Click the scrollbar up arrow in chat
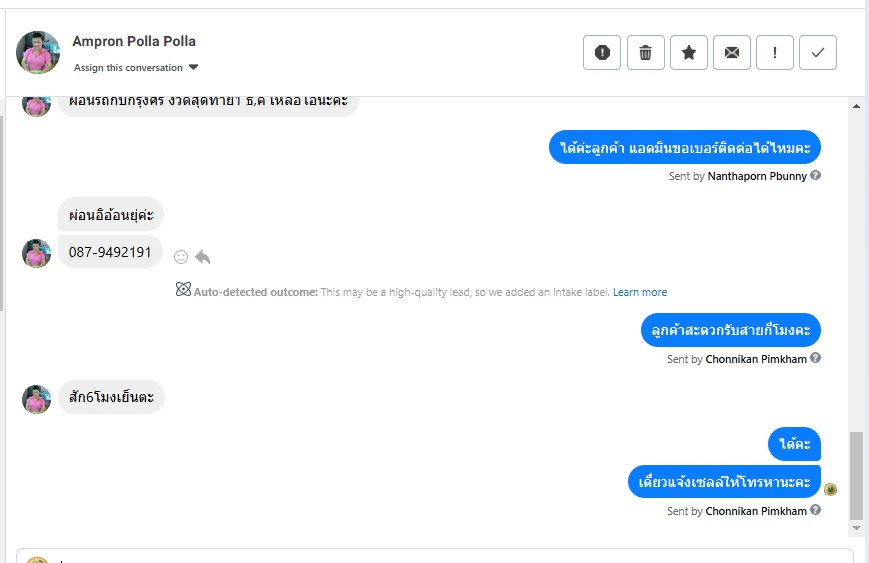869x563 pixels. click(x=856, y=105)
